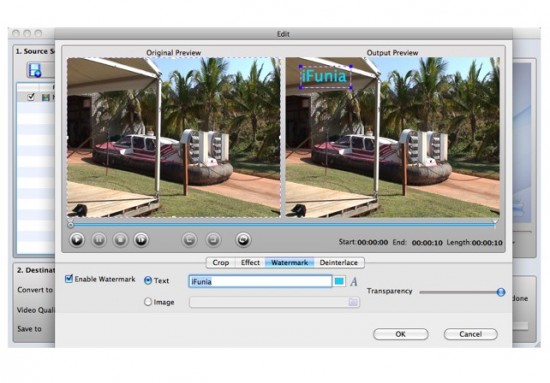Toggle the source file row checkbox
Viewport: 550px width, 383px height.
pos(31,97)
